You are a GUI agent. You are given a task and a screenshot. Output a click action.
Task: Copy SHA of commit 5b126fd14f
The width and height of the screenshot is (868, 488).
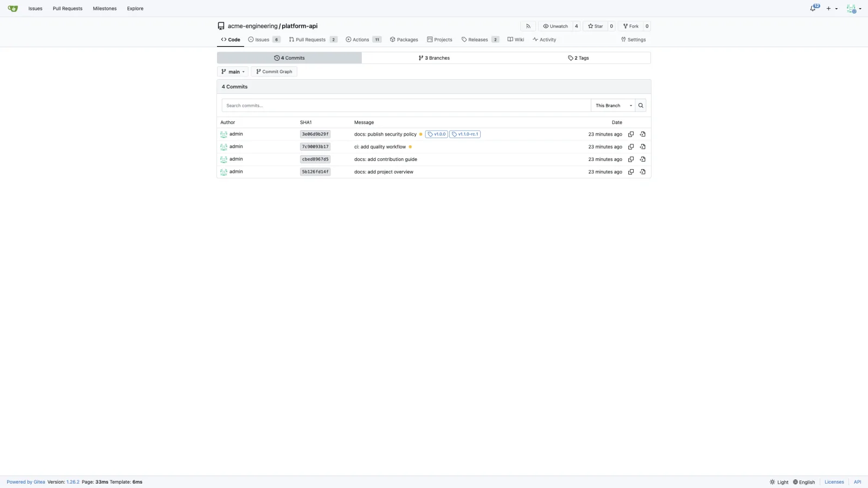[x=631, y=172]
